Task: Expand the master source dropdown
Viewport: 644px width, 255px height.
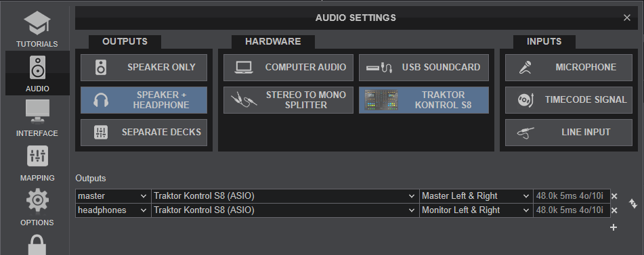Action: tap(113, 196)
